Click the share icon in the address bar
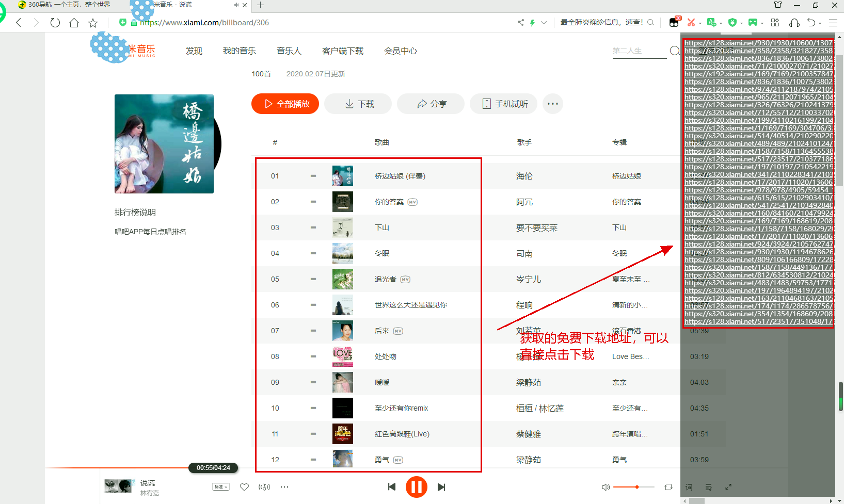Viewport: 844px width, 504px height. [x=521, y=22]
